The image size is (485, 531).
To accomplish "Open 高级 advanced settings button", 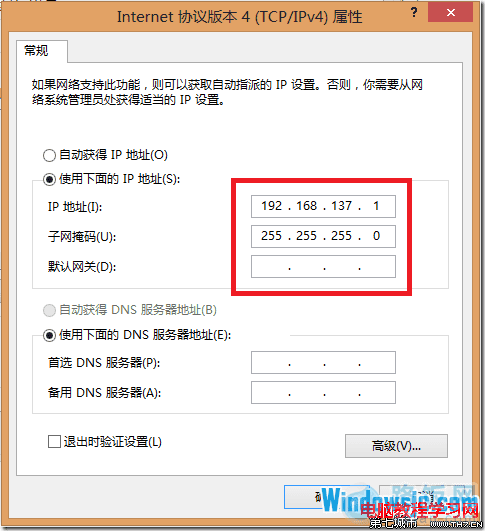I will point(396,446).
